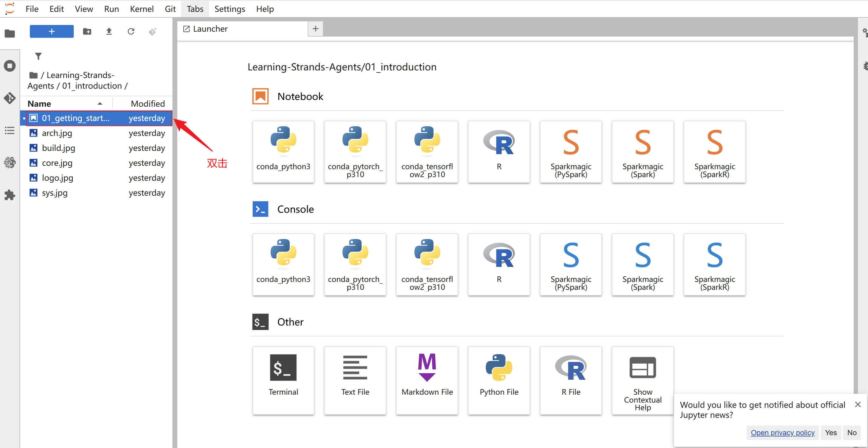Image resolution: width=868 pixels, height=448 pixels.
Task: Start Sparkmagic (SparkR) console
Action: pyautogui.click(x=715, y=265)
